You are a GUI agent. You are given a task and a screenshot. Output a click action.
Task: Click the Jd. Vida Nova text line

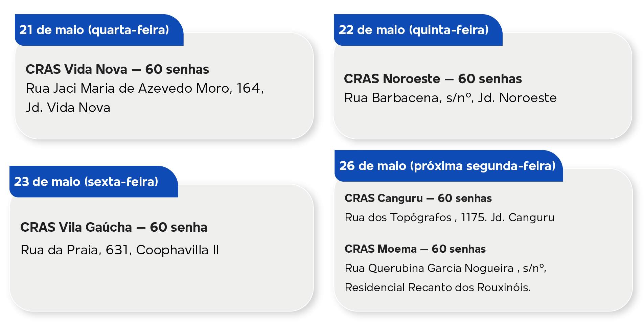68,108
